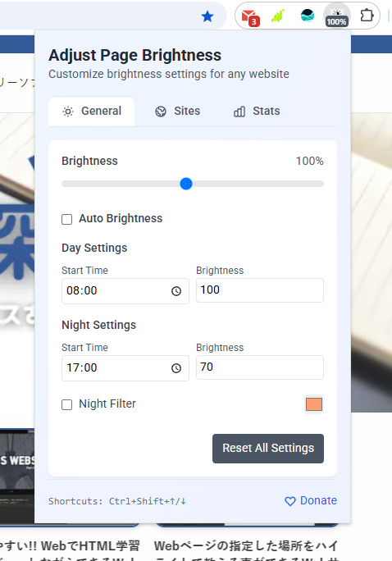Click the Night Brightness field showing 70
Viewport: 392px width, 561px height.
click(x=260, y=367)
